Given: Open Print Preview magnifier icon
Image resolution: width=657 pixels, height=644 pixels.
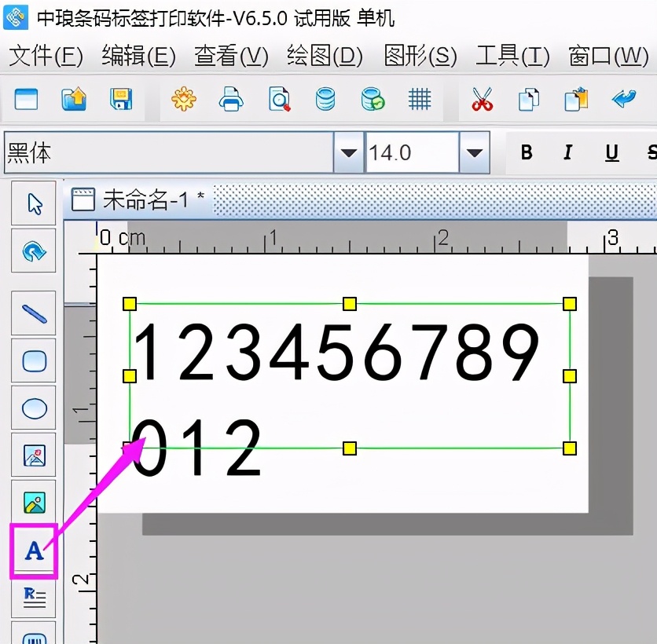Looking at the screenshot, I should (280, 99).
